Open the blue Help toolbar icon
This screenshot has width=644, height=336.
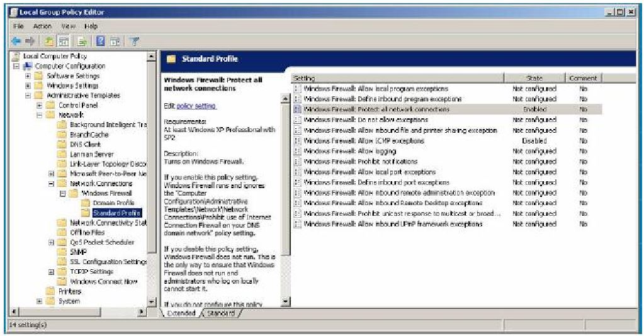click(x=101, y=41)
